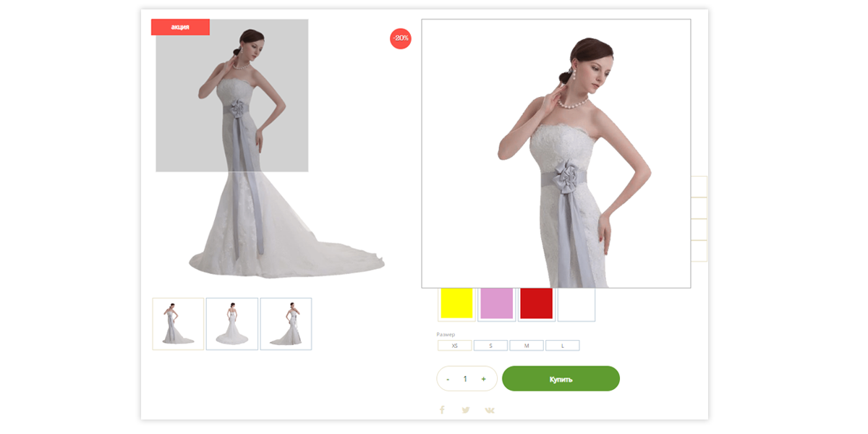Click the red 'акция' promo label

pyautogui.click(x=180, y=27)
